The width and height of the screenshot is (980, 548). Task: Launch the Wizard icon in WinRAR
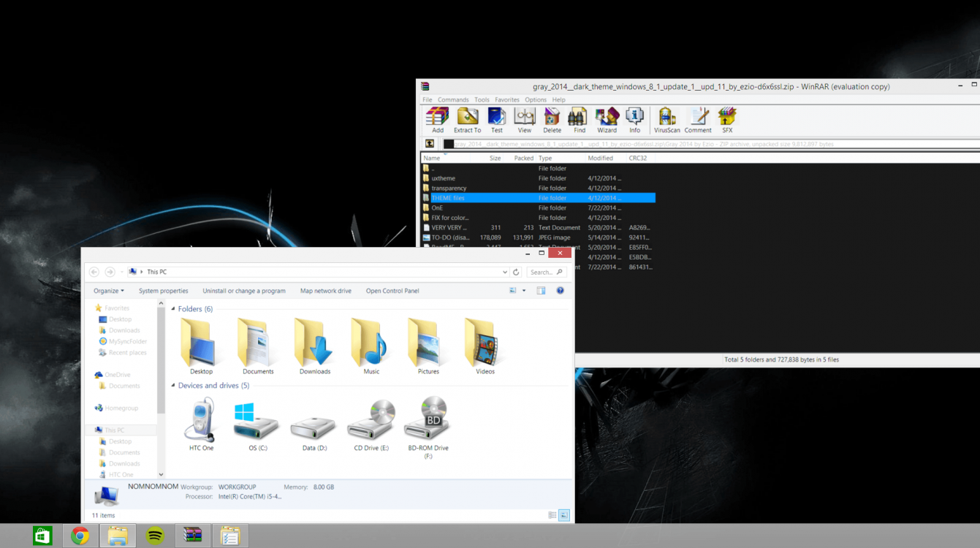click(607, 120)
